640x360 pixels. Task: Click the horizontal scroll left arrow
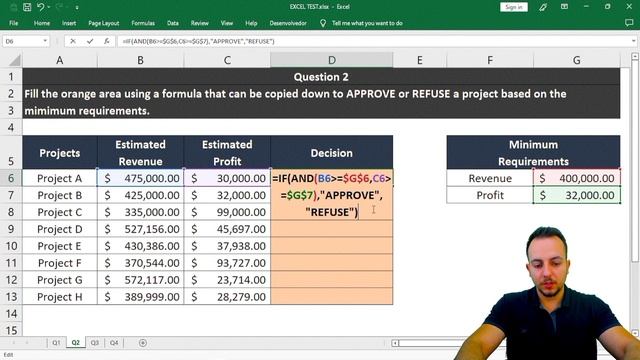(395, 343)
